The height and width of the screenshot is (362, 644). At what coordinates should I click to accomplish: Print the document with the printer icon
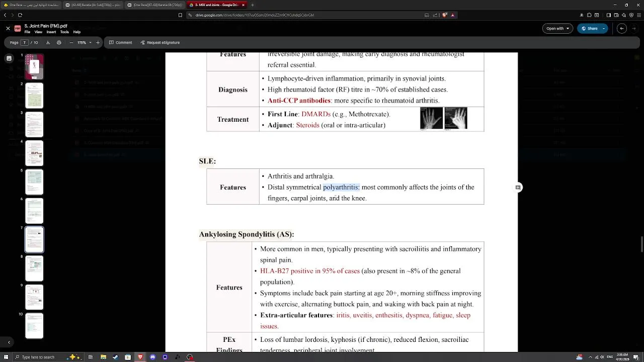(59, 42)
